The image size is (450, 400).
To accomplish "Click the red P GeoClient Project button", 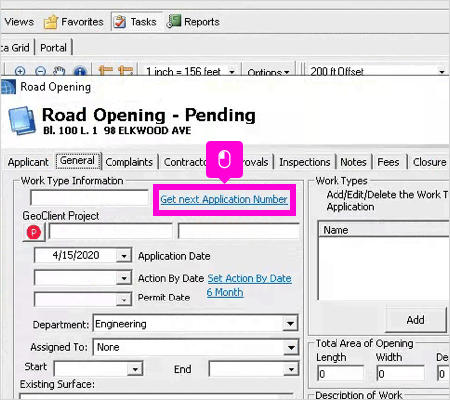I will 34,232.
